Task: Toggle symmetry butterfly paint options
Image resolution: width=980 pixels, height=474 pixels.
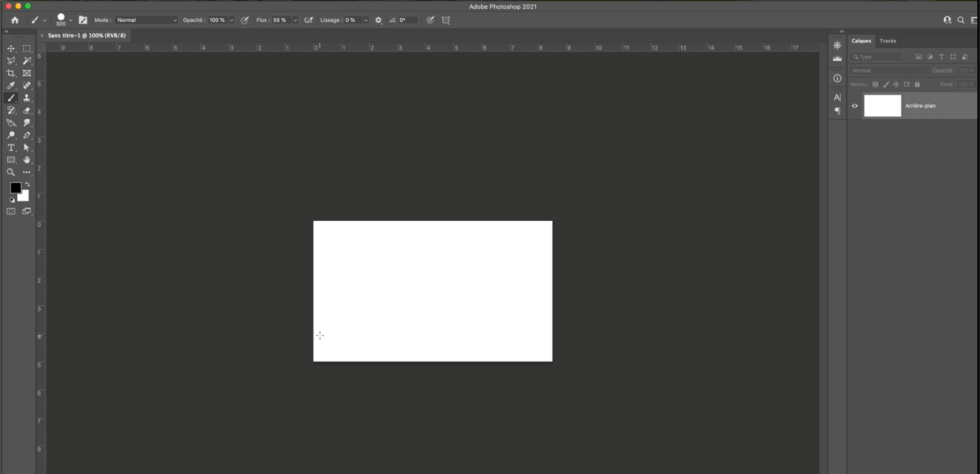Action: [x=446, y=20]
